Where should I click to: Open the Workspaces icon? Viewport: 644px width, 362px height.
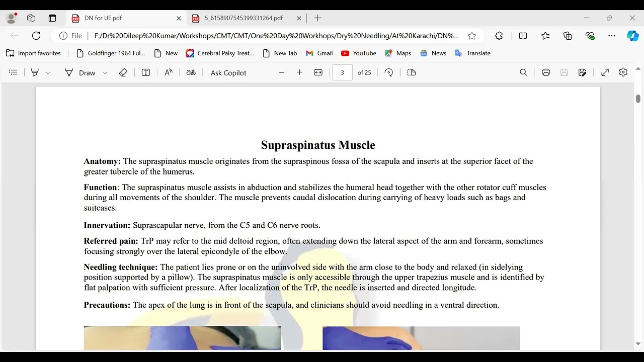tap(31, 18)
